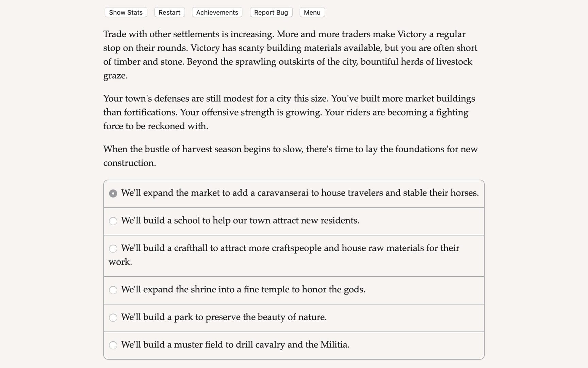Click the 'build a crafthall' choice text
The width and height of the screenshot is (588, 368).
pyautogui.click(x=290, y=248)
